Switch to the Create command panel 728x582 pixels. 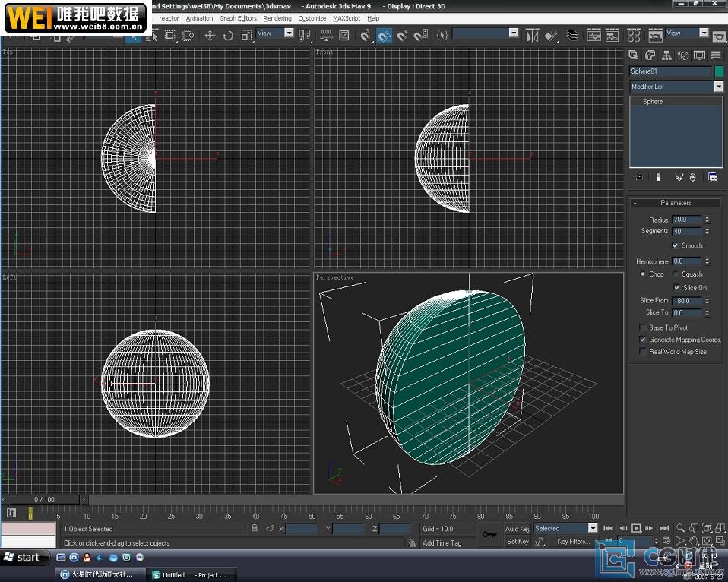(x=633, y=55)
